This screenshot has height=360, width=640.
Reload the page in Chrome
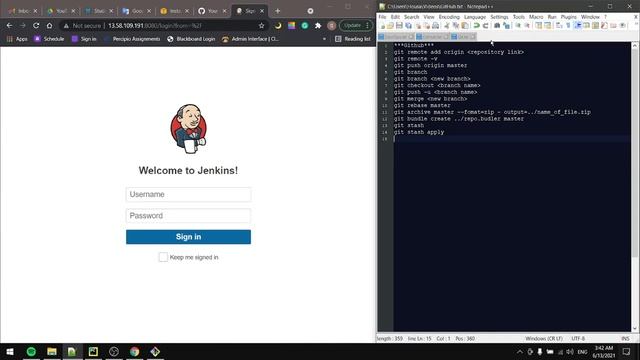(x=36, y=25)
